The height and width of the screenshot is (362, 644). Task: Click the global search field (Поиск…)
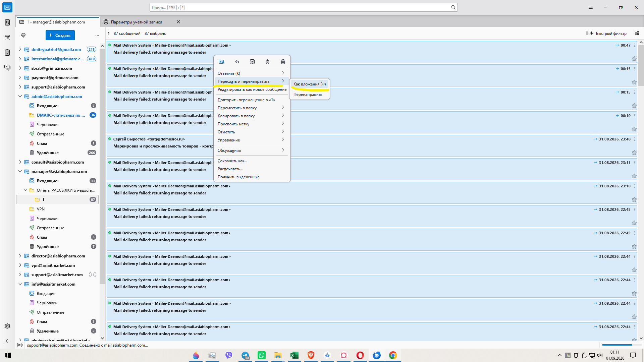click(x=304, y=7)
